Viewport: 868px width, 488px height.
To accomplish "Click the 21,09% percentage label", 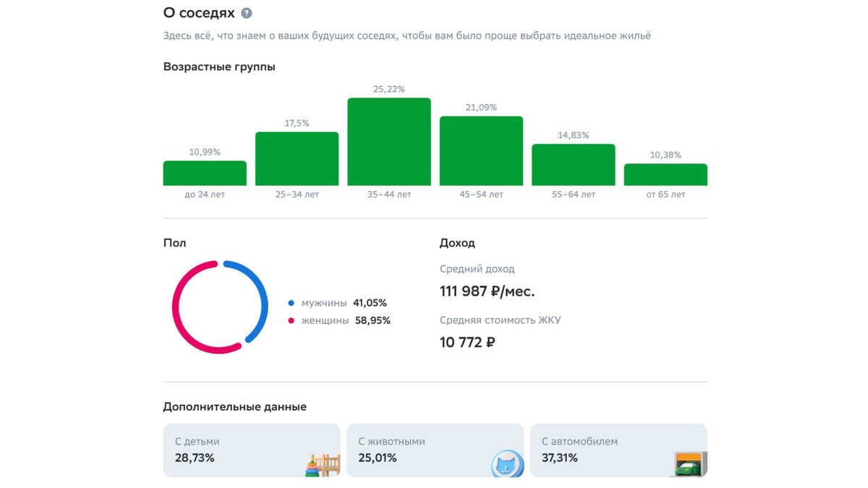I will point(481,107).
